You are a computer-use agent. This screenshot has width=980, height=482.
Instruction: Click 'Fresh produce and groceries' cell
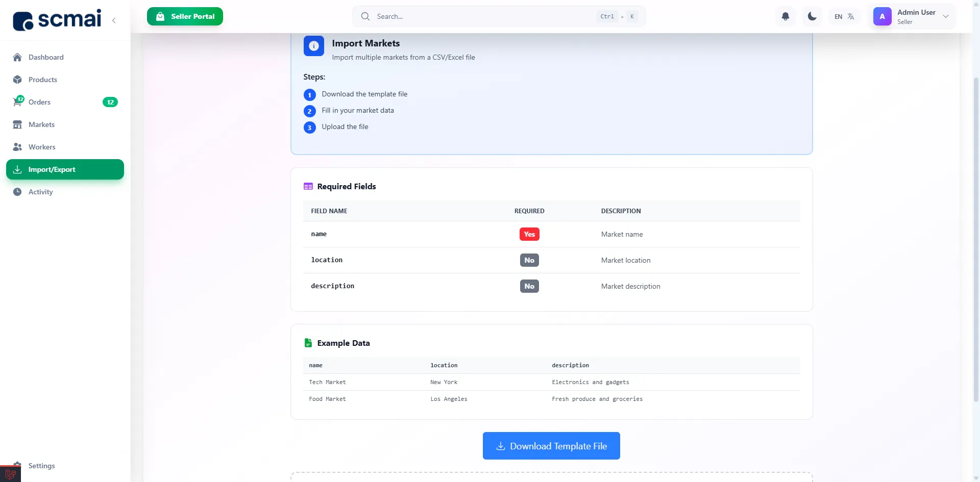[597, 399]
